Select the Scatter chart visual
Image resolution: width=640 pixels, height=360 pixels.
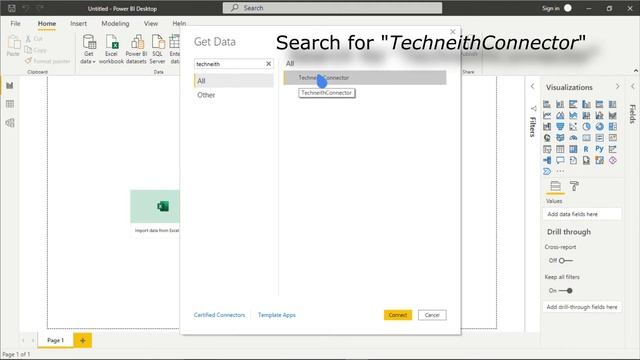pyautogui.click(x=573, y=127)
